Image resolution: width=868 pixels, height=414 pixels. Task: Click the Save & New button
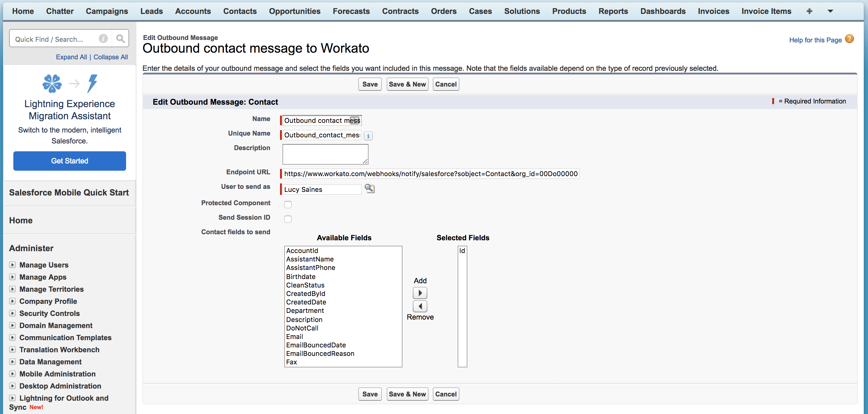point(407,84)
